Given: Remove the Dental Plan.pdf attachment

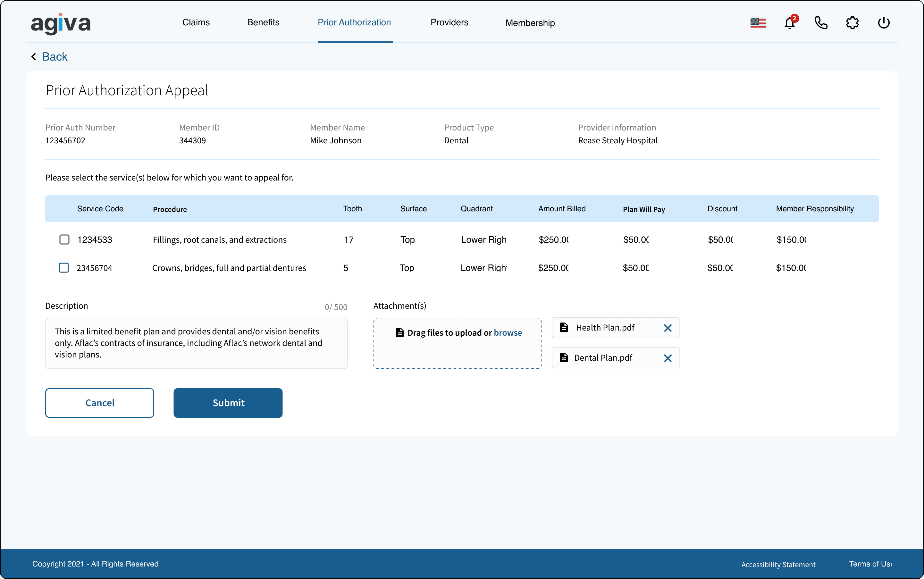Looking at the screenshot, I should pyautogui.click(x=668, y=358).
